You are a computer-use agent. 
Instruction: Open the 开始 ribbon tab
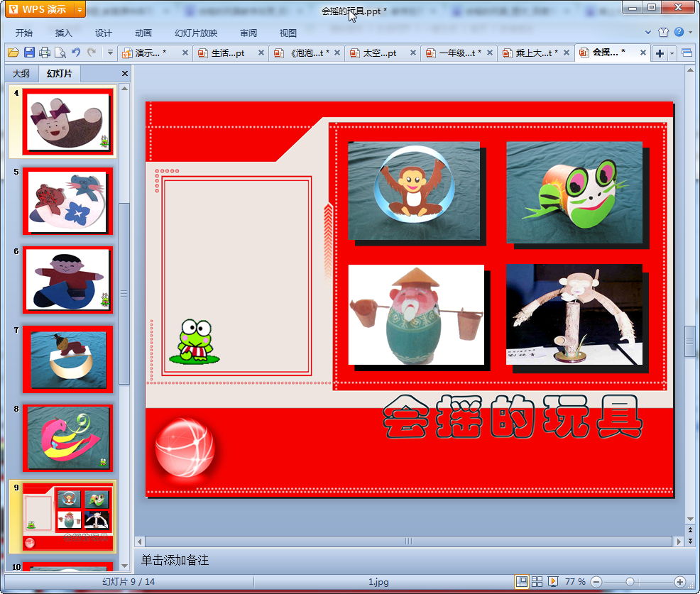click(x=23, y=33)
